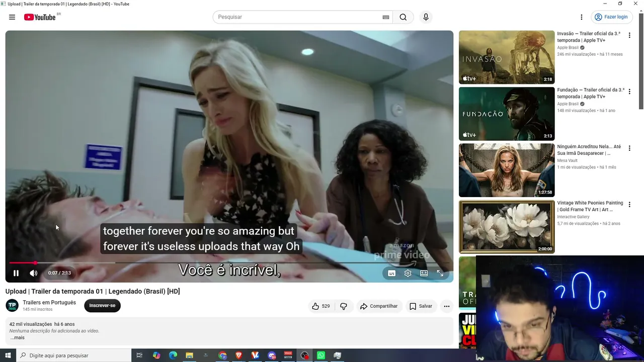Image resolution: width=644 pixels, height=362 pixels.
Task: Open the player settings gear
Action: tap(408, 273)
